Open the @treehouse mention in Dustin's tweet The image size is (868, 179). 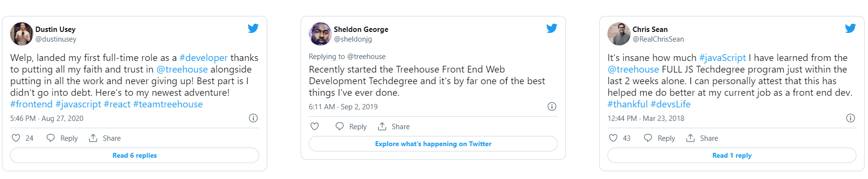[182, 69]
